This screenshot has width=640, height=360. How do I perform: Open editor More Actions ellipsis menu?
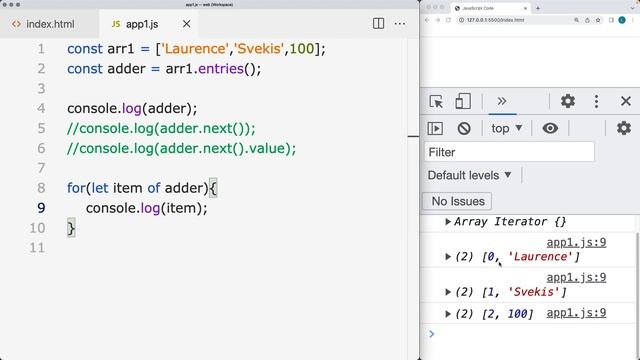tap(400, 24)
